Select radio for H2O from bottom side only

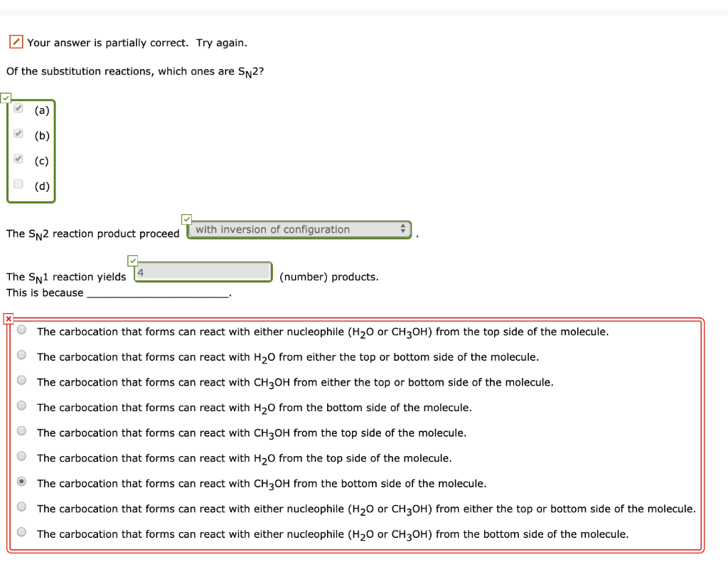pos(21,405)
